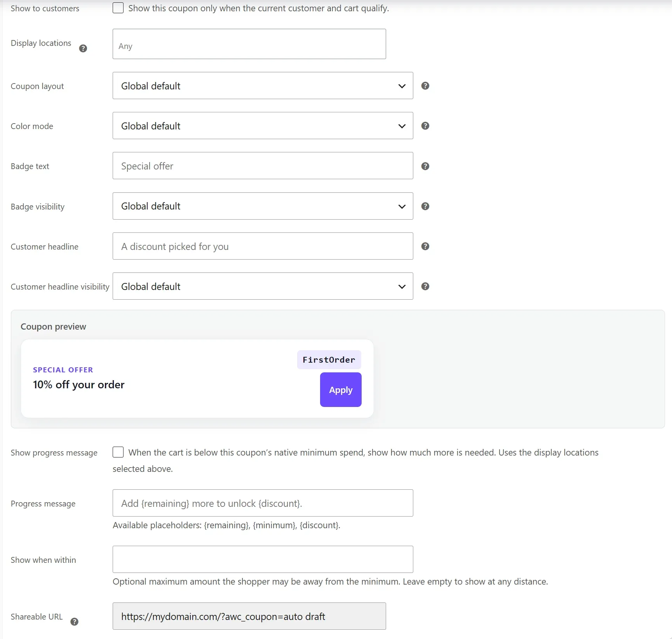Expand the Color mode dropdown
The width and height of the screenshot is (672, 639).
pos(263,126)
